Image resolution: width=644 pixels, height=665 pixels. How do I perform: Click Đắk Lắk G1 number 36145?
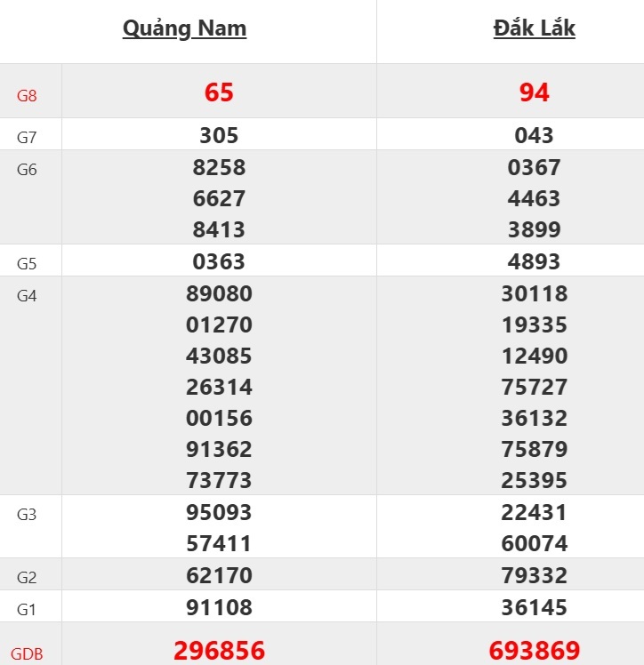tap(534, 607)
